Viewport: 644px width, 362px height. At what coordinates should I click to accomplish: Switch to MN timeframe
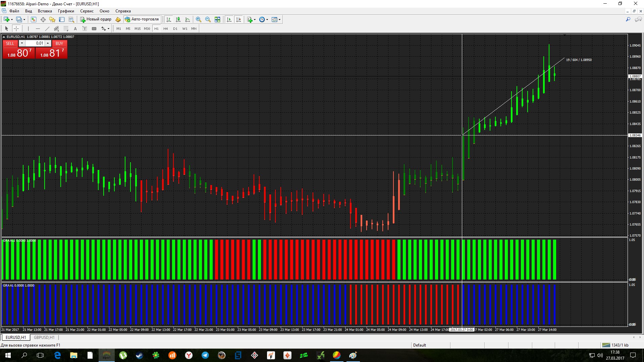click(x=194, y=29)
